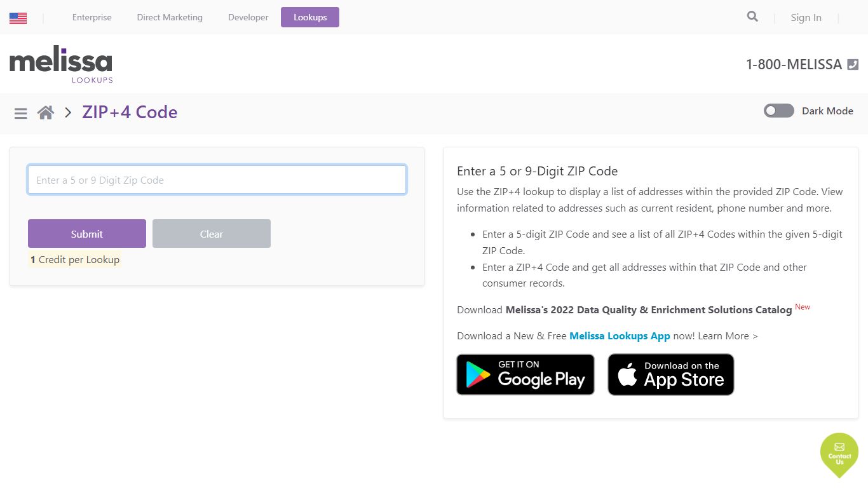Click the Clear button
Image resolution: width=868 pixels, height=488 pixels.
(x=212, y=234)
